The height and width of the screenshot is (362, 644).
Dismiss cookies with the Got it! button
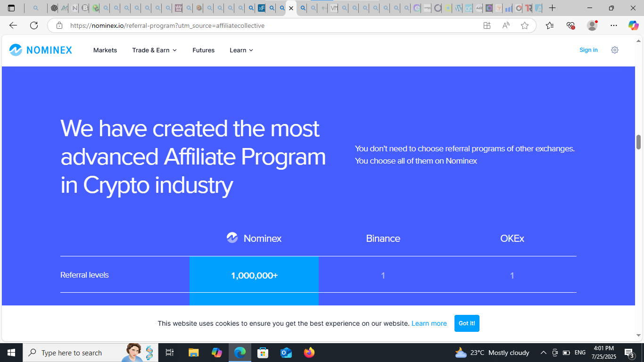tap(467, 323)
